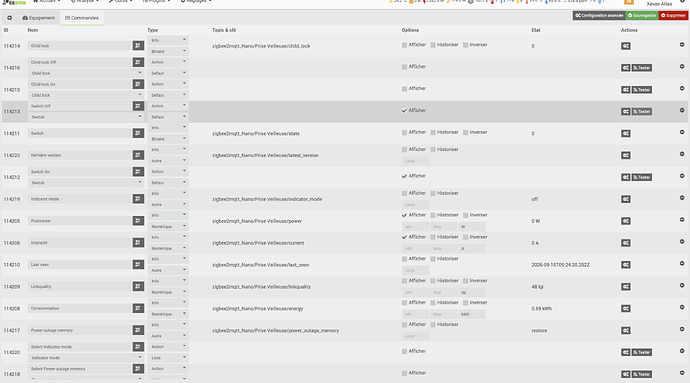This screenshot has height=383, width=690.
Task: Open configuration gears for Switch state row 114211
Action: (x=625, y=133)
